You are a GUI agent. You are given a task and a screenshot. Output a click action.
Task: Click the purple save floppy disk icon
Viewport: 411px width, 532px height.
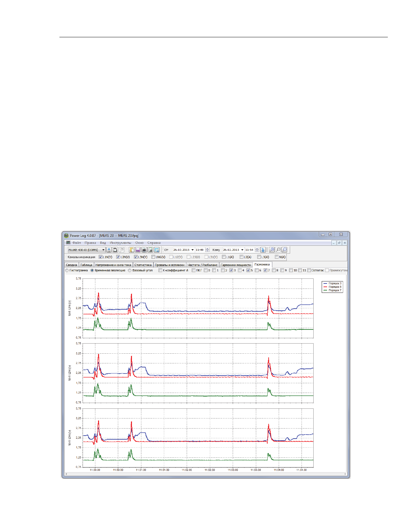coord(138,250)
